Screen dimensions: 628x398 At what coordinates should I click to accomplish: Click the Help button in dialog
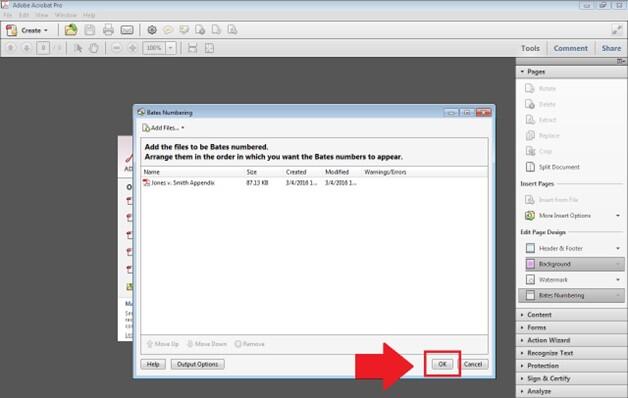pos(153,364)
